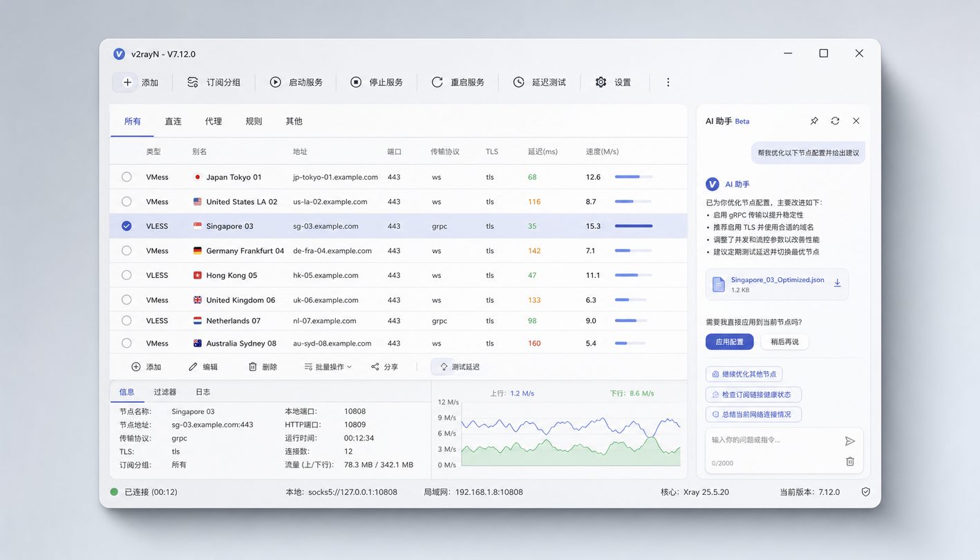Switch to 直连 tab
This screenshot has height=560, width=980.
[173, 121]
